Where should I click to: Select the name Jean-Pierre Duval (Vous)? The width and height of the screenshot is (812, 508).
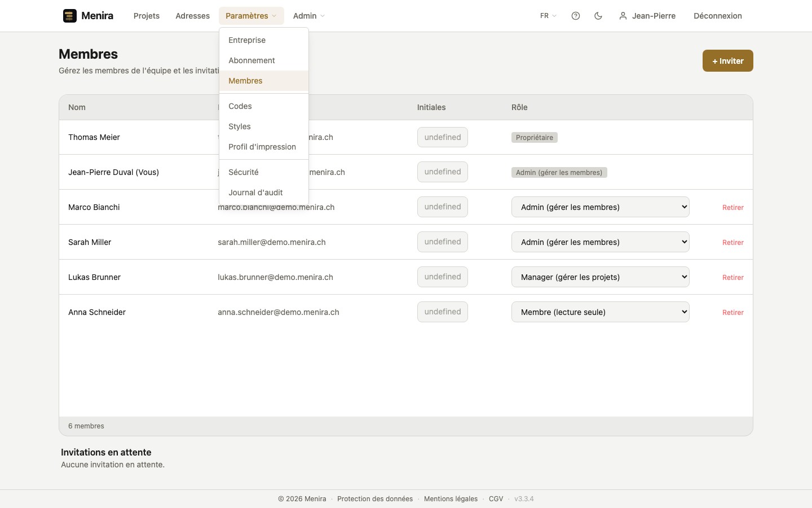tap(113, 172)
